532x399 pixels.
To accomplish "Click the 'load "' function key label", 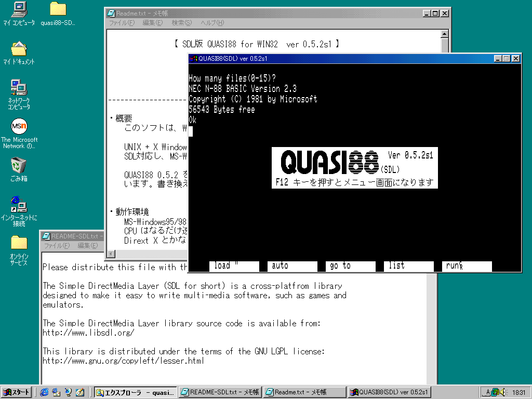I will click(234, 265).
